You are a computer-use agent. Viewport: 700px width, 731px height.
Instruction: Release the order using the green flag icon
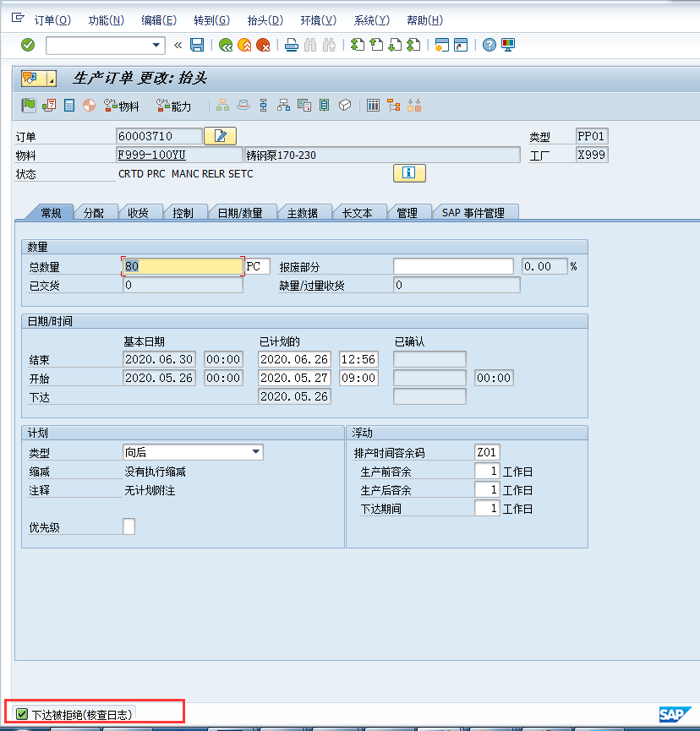[28, 105]
